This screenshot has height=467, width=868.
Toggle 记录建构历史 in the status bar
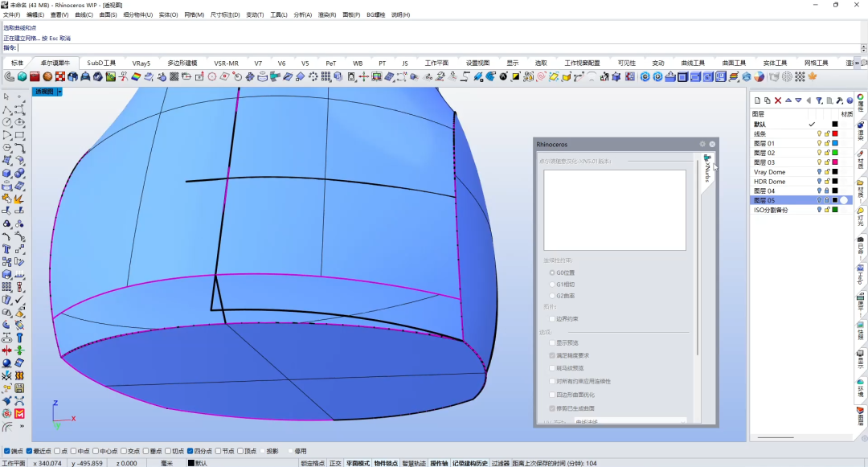(x=470, y=463)
